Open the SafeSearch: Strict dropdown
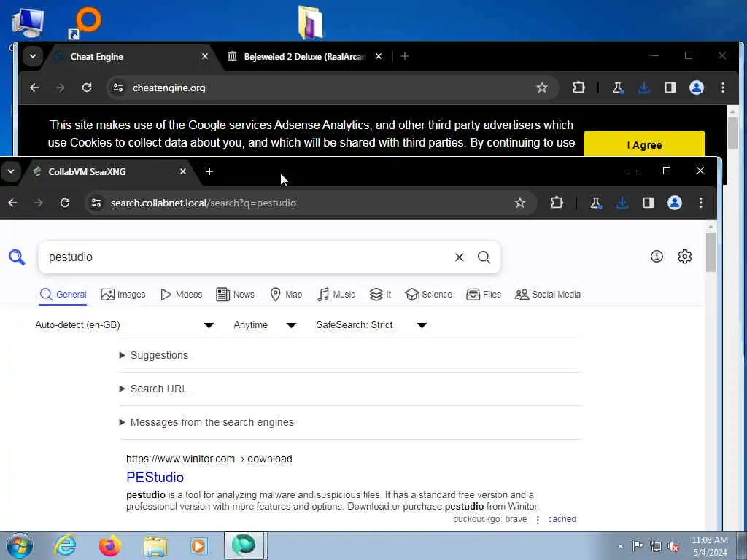The image size is (747, 560). (x=371, y=325)
